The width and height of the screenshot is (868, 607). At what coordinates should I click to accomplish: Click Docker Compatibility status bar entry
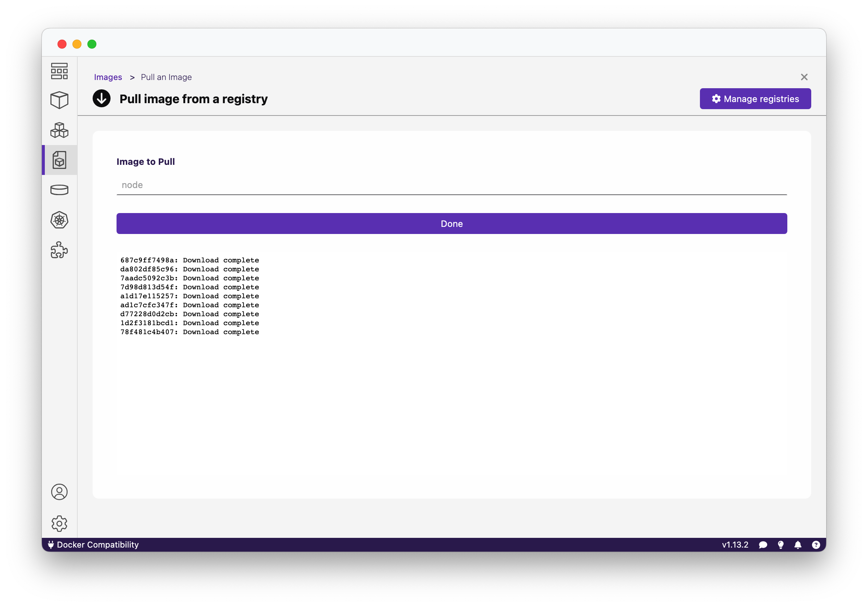93,545
